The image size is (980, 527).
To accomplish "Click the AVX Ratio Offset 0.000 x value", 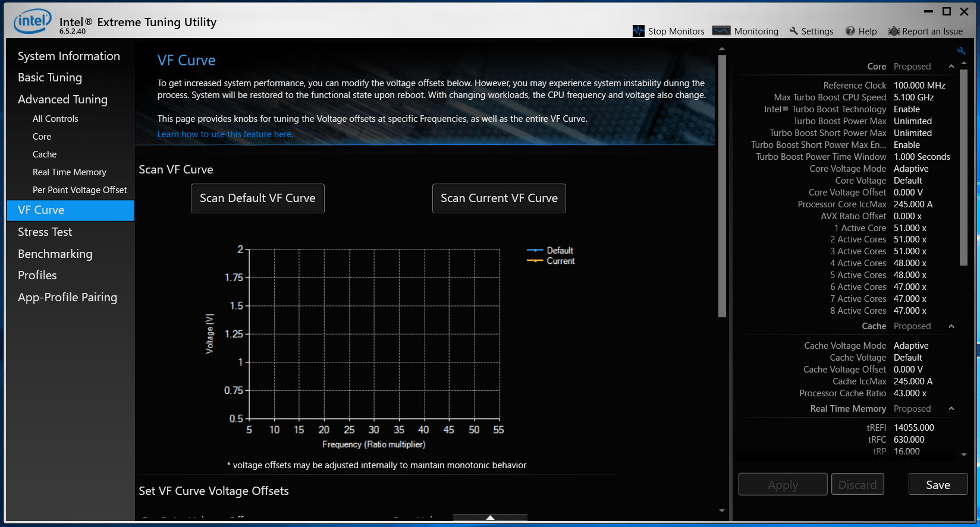I will click(907, 216).
